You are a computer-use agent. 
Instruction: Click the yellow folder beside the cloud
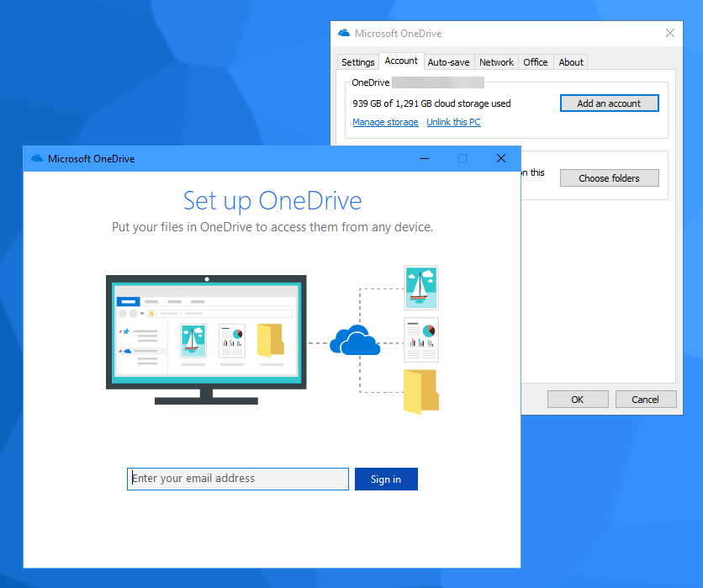pyautogui.click(x=421, y=391)
